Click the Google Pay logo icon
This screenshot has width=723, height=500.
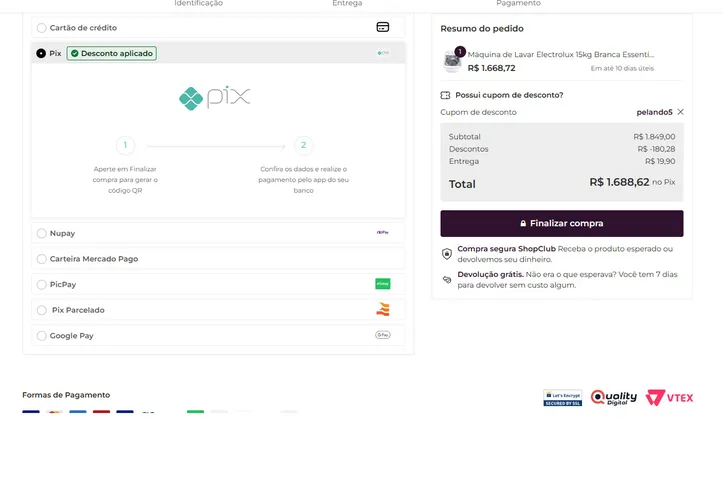(x=383, y=335)
